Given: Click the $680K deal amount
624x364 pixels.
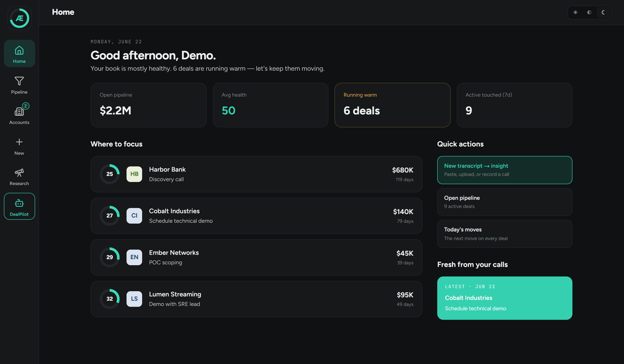Looking at the screenshot, I should pyautogui.click(x=403, y=170).
